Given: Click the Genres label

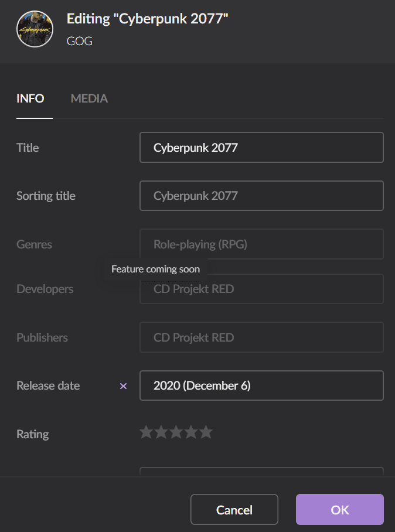Looking at the screenshot, I should (x=34, y=244).
